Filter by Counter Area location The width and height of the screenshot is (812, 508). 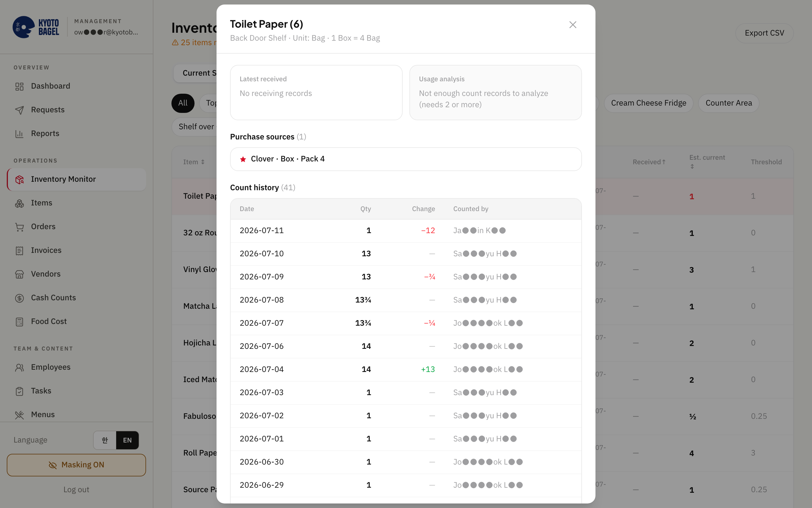click(x=729, y=103)
